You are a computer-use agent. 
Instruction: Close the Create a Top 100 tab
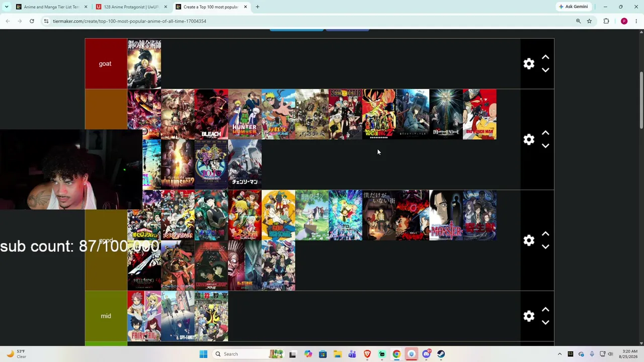click(x=246, y=7)
